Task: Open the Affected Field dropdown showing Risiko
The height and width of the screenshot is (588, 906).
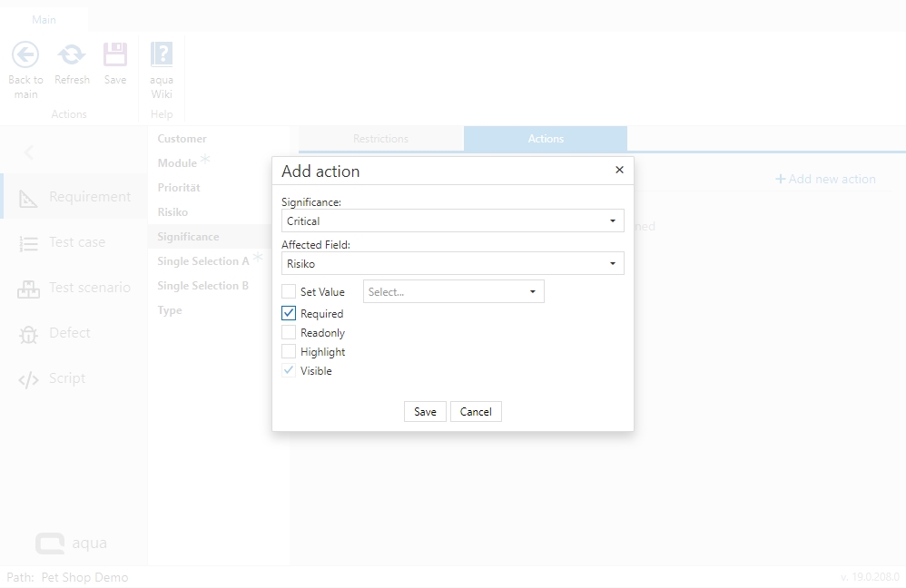Action: 452,264
